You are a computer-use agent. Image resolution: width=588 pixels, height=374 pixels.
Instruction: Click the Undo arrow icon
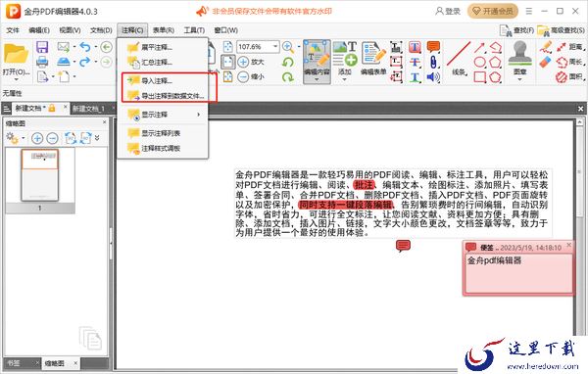[85, 47]
